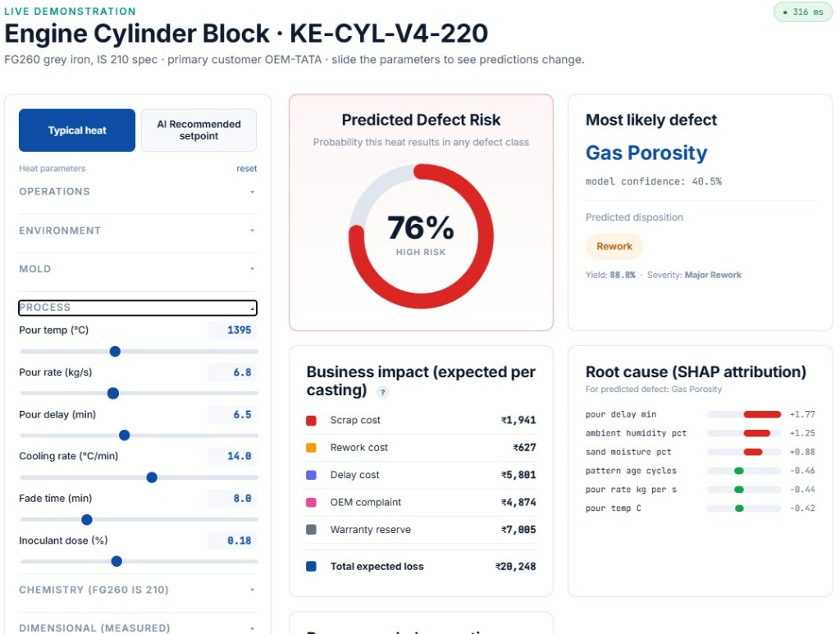Click the Cooling rate slider handle
This screenshot has width=840, height=634.
point(152,477)
